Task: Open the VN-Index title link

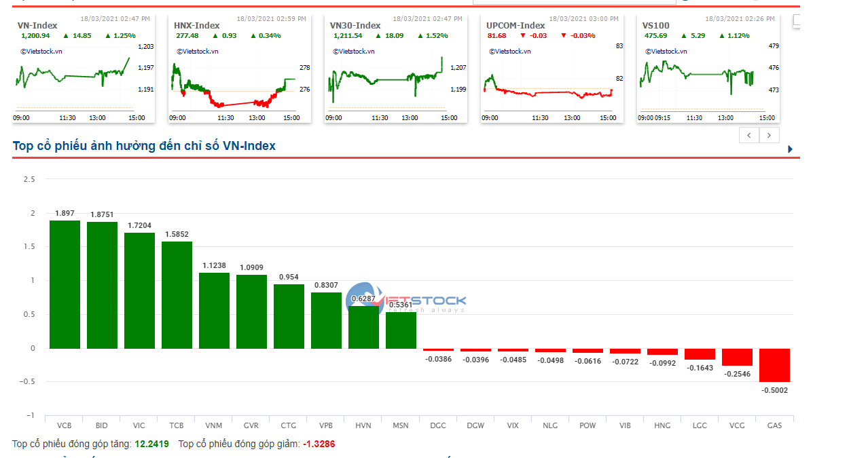Action: pyautogui.click(x=37, y=25)
